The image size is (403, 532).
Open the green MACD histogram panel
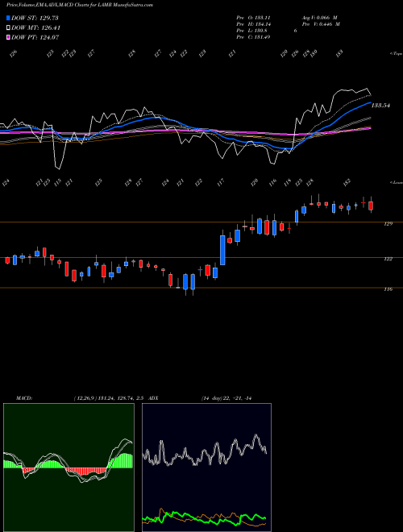coord(69,468)
